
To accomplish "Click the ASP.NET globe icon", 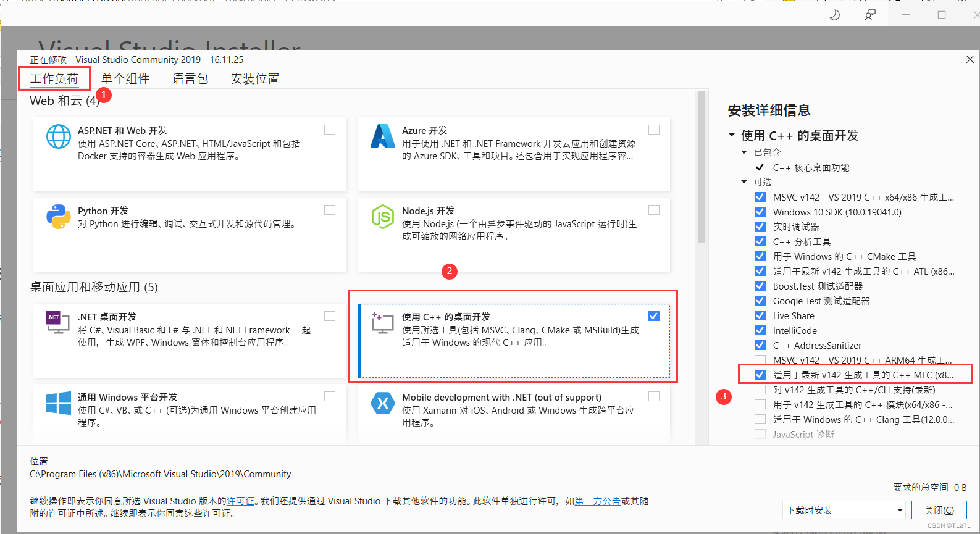I will click(59, 136).
